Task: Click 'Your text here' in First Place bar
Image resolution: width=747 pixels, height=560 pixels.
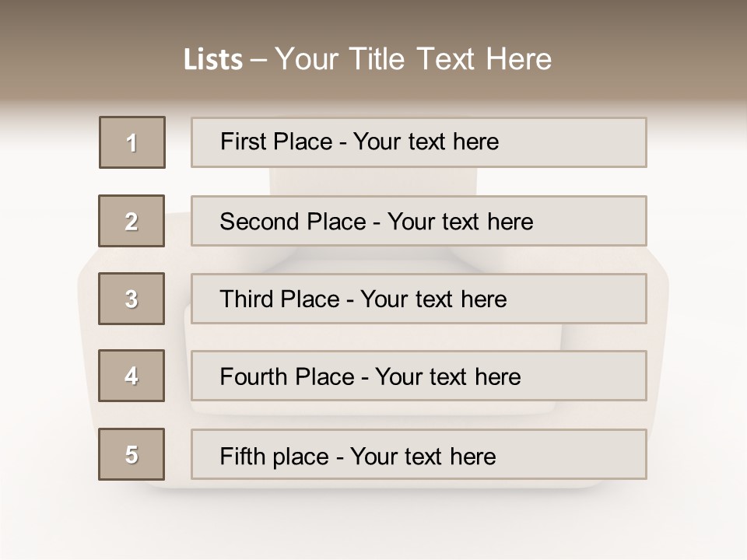Action: click(x=426, y=142)
